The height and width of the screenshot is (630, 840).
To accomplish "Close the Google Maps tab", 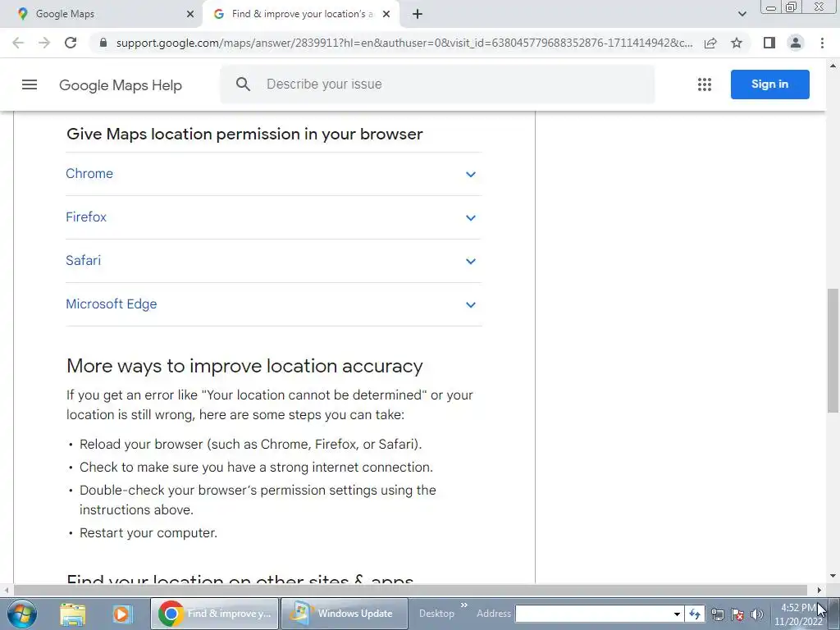I will coord(190,14).
